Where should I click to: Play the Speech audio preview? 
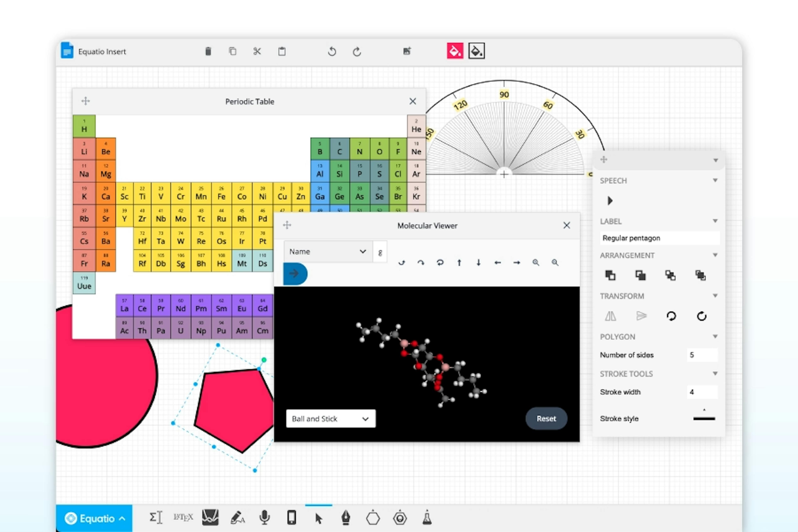pyautogui.click(x=610, y=200)
